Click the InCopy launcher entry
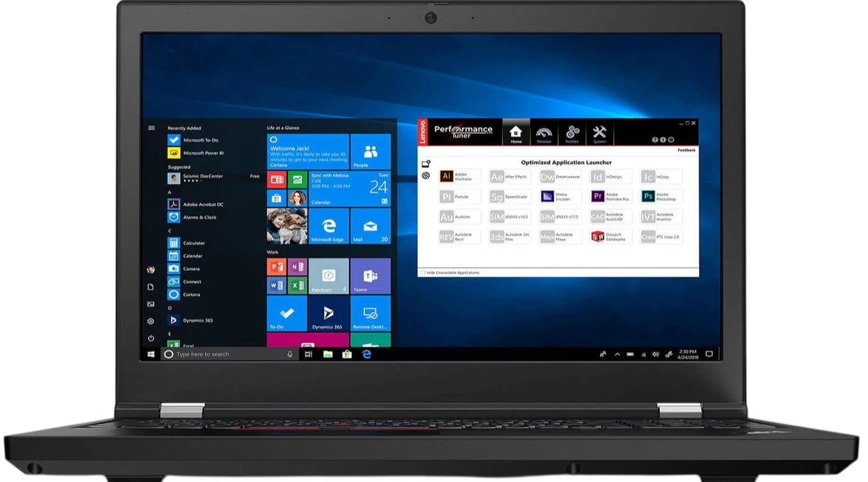This screenshot has height=482, width=868. [x=661, y=177]
